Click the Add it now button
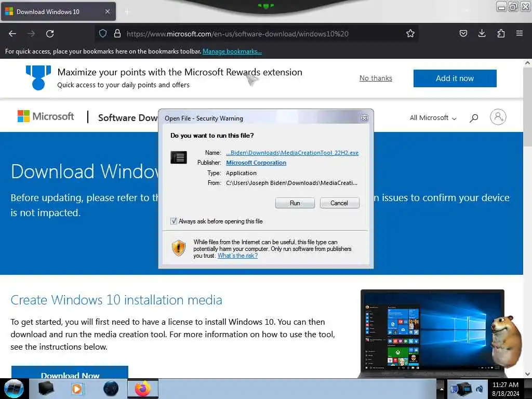Image resolution: width=532 pixels, height=399 pixels. 455,78
